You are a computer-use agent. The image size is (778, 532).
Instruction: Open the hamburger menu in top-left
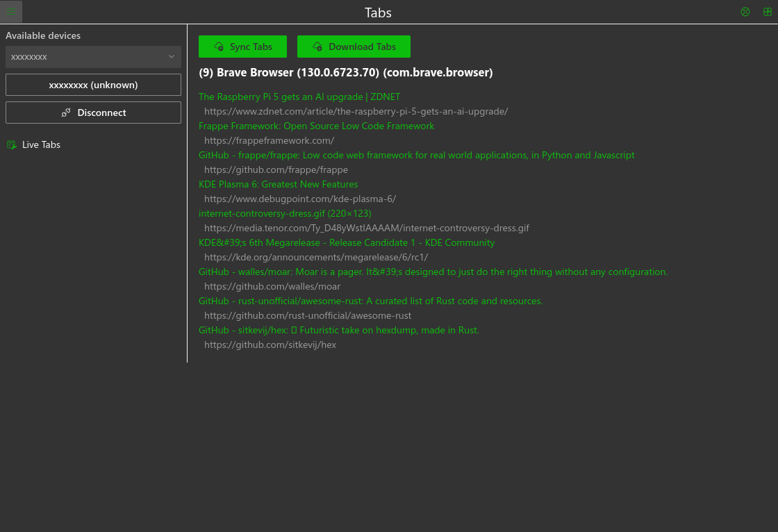click(11, 12)
